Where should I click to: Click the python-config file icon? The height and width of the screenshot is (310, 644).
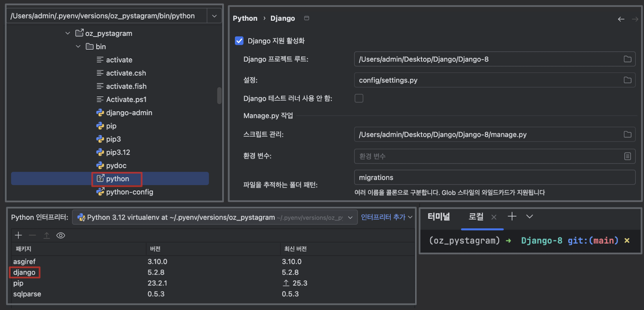100,191
